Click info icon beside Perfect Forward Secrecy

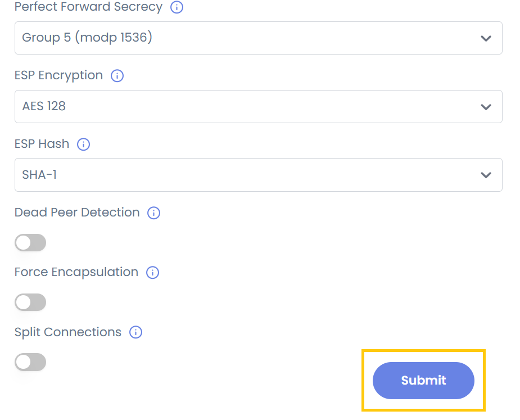177,8
